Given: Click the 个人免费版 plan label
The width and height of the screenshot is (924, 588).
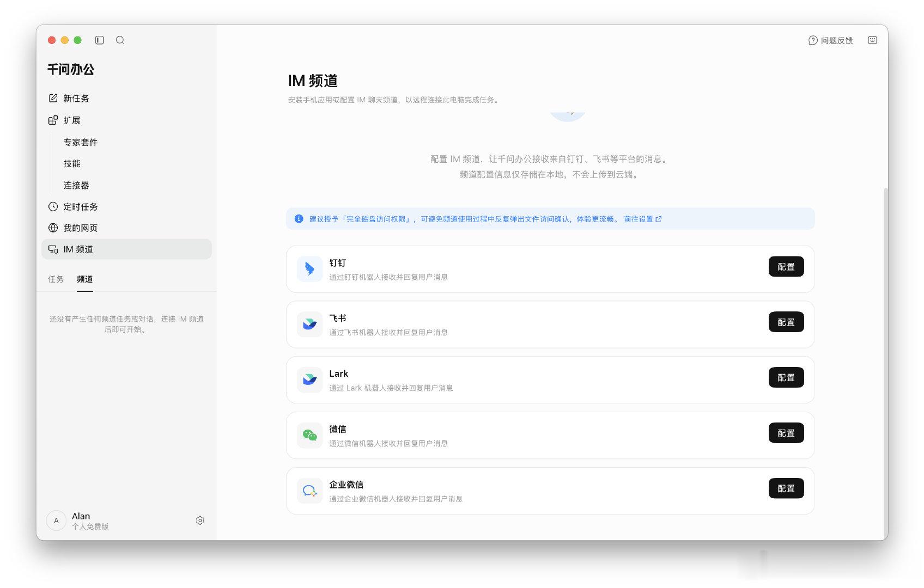Looking at the screenshot, I should 90,527.
